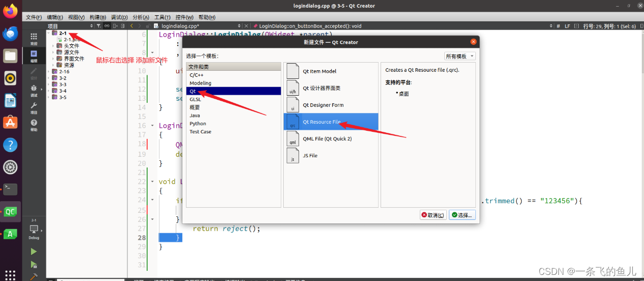Expand the 2-16 project node
Image resolution: width=644 pixels, height=281 pixels.
coord(49,72)
